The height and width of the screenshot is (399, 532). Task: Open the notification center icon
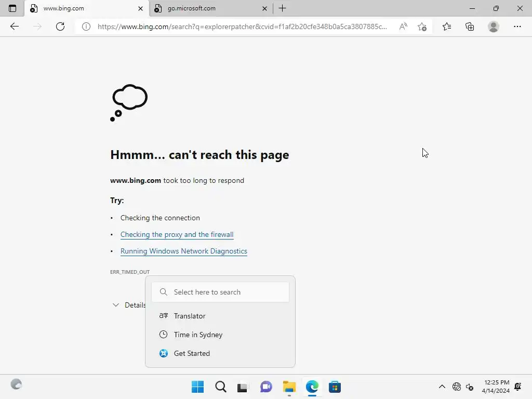tap(518, 387)
